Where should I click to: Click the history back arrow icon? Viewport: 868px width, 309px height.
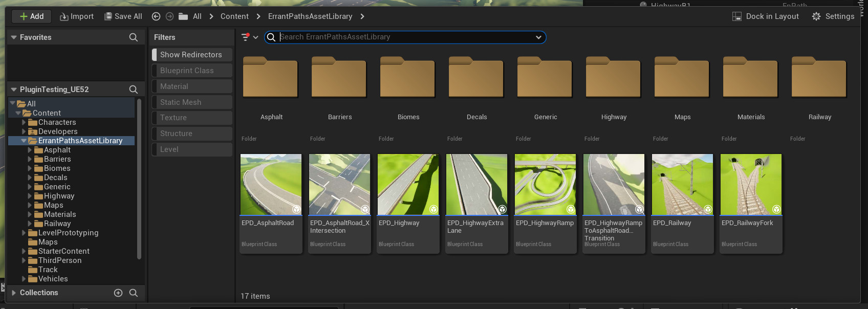(x=156, y=16)
